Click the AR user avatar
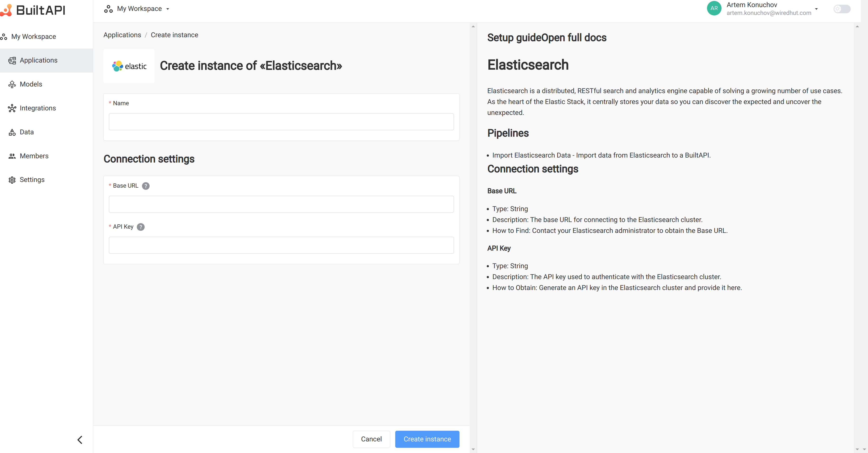868x453 pixels. 714,9
